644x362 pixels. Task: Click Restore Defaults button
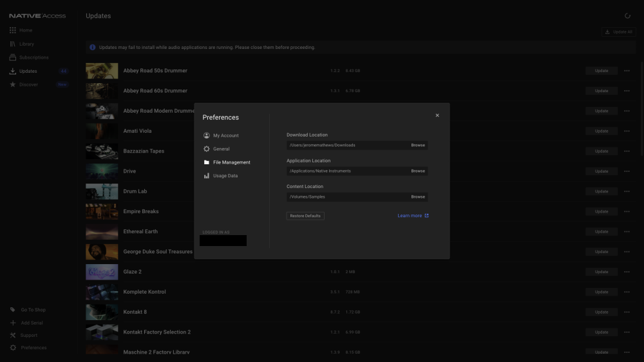pos(305,216)
